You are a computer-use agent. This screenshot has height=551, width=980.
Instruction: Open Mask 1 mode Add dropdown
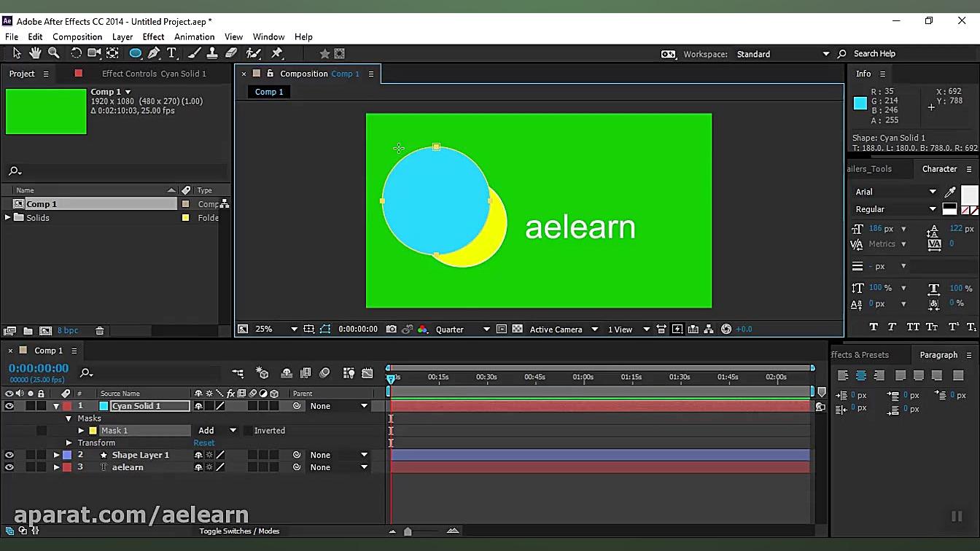[217, 431]
